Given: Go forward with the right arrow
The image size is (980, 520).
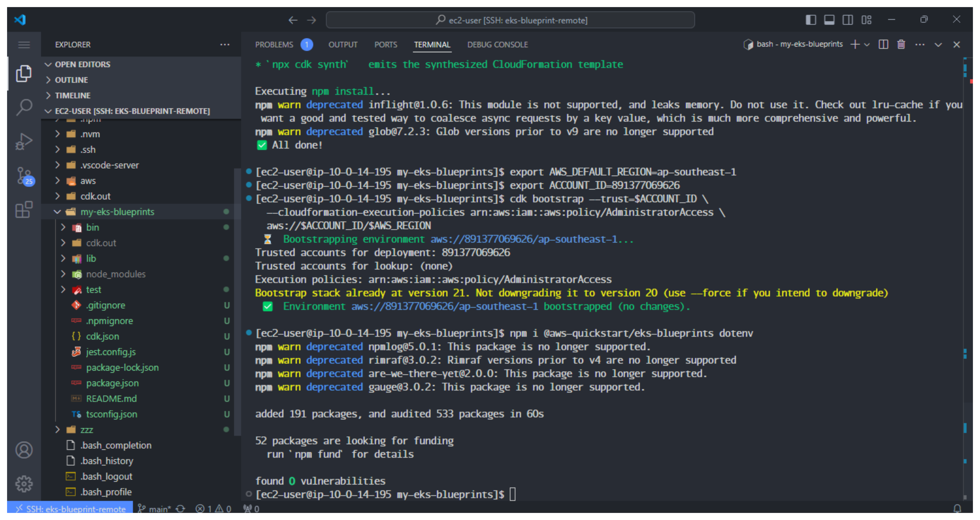Looking at the screenshot, I should click(312, 20).
